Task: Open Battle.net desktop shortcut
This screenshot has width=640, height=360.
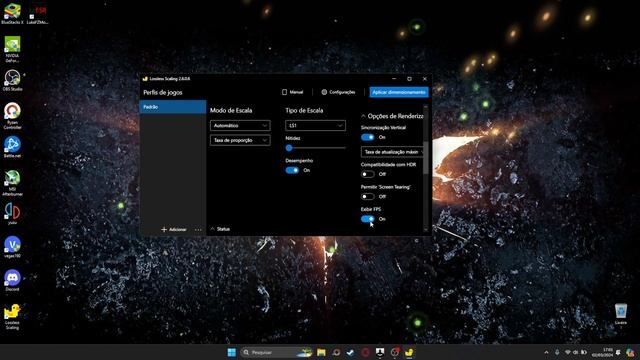Action: click(12, 147)
